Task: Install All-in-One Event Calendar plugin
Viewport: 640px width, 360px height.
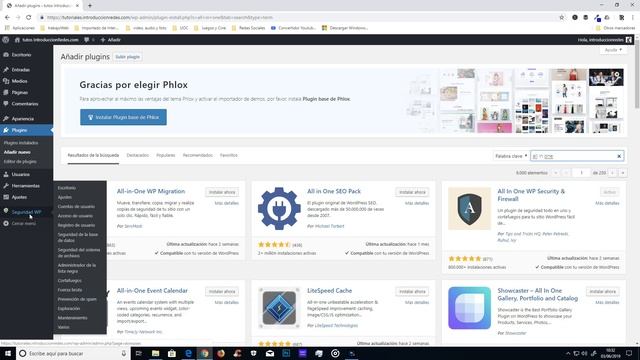Action: coord(222,292)
